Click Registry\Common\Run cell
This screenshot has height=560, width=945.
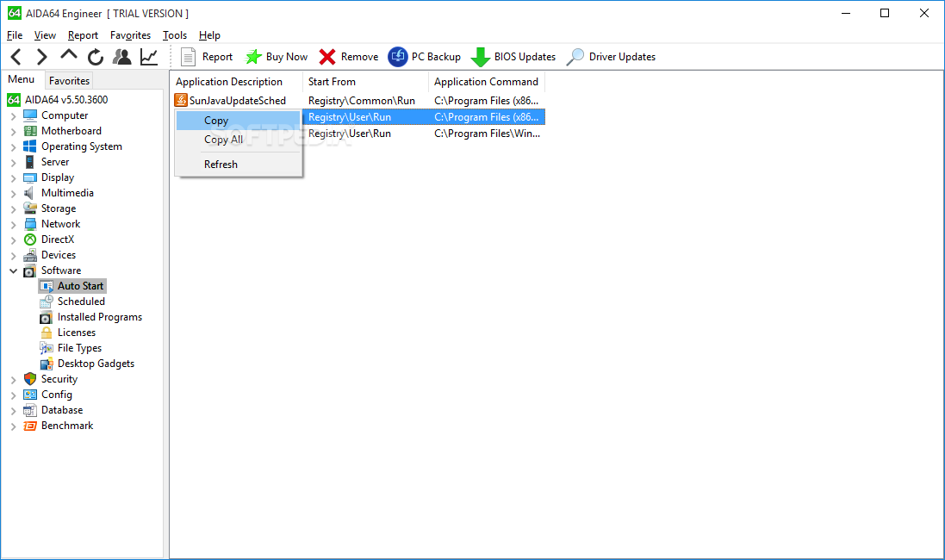pyautogui.click(x=362, y=101)
